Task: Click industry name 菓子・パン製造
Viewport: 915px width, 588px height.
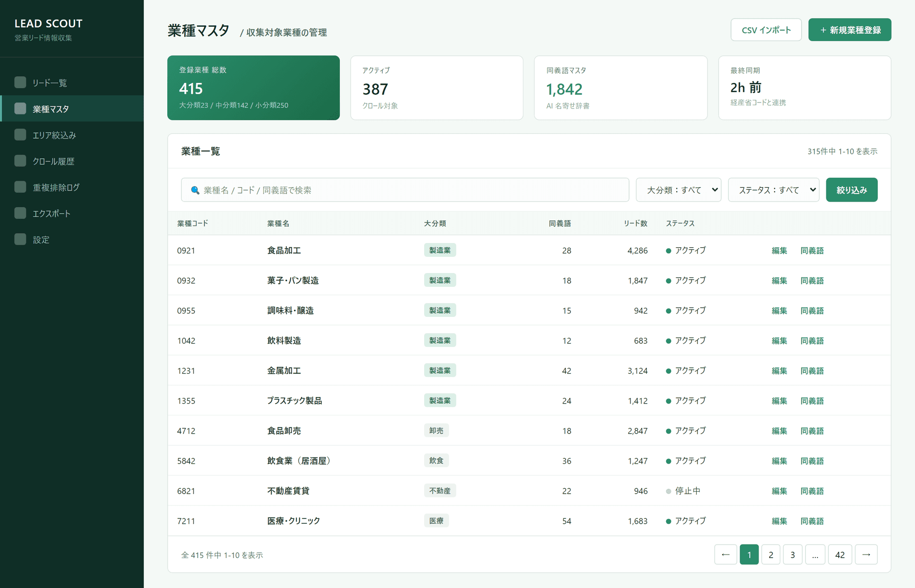Action: tap(293, 280)
